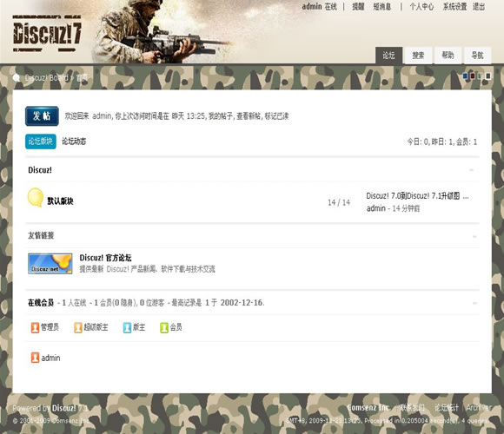This screenshot has width=504, height=434.
Task: Click the green 会员 group icon
Action: (164, 328)
